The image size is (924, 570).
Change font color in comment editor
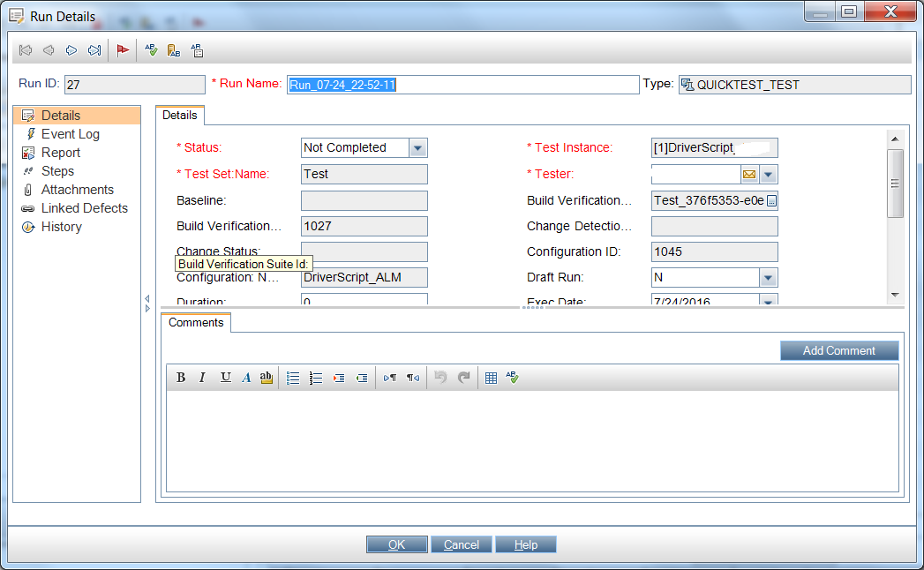(246, 377)
